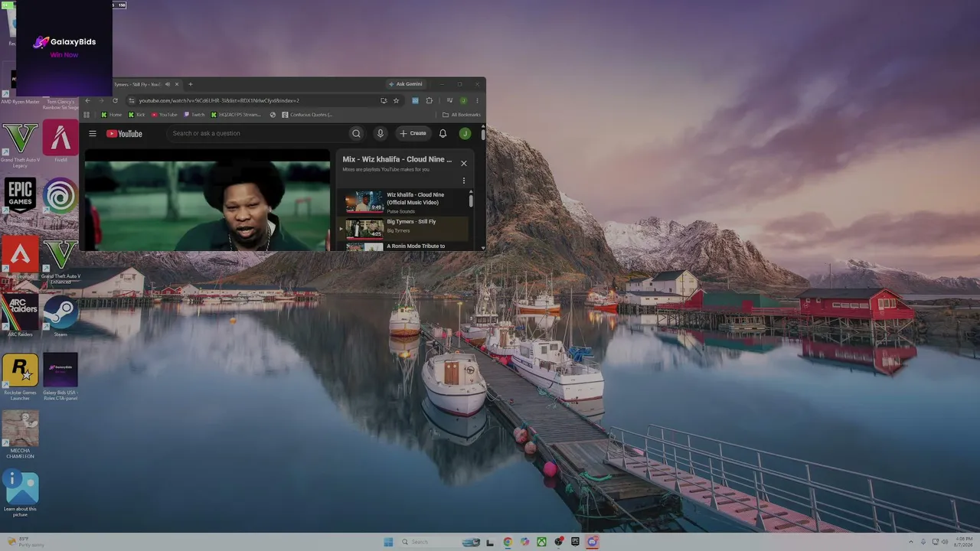Open the Chrome apps grid shortcut
The width and height of the screenshot is (980, 551).
87,115
